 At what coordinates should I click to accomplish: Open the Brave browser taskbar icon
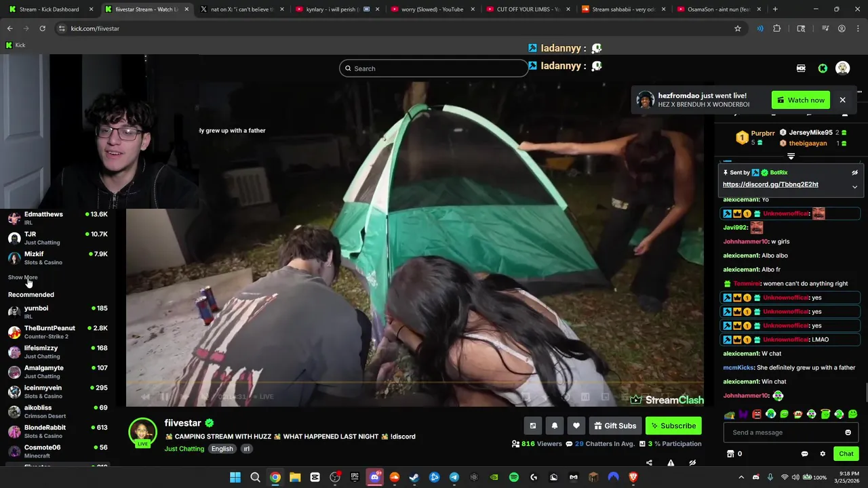tap(633, 477)
